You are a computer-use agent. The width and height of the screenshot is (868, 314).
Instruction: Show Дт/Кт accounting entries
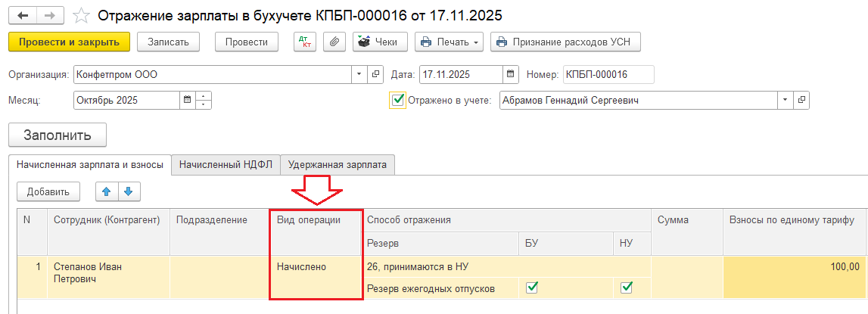(306, 42)
